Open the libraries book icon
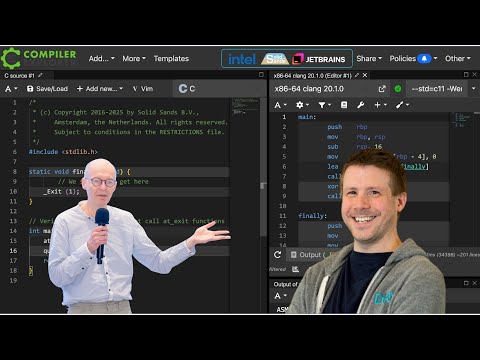480x360 pixels. (x=344, y=105)
